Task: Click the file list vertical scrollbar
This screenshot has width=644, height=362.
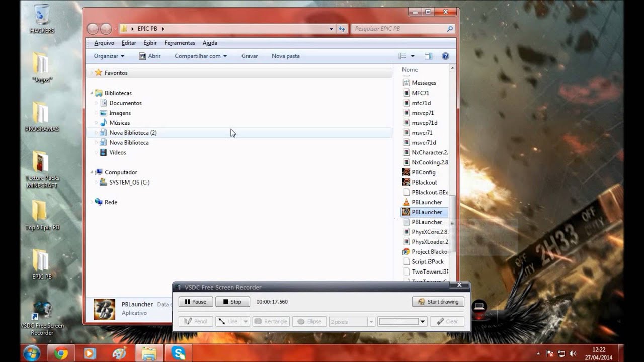Action: (x=452, y=224)
